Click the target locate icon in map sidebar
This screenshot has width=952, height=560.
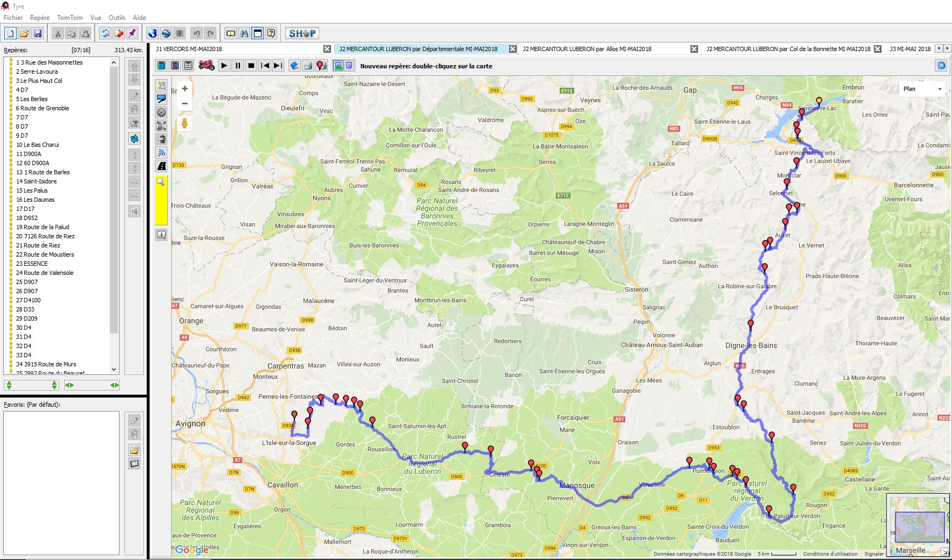(x=161, y=112)
